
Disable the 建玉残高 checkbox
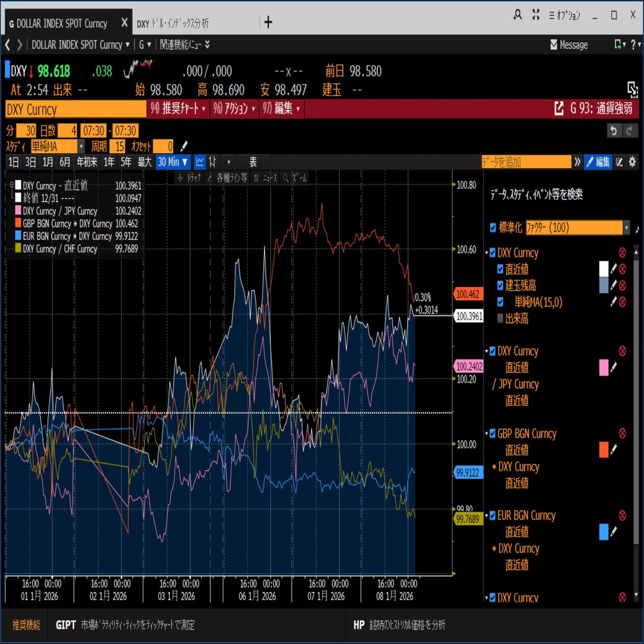[500, 286]
